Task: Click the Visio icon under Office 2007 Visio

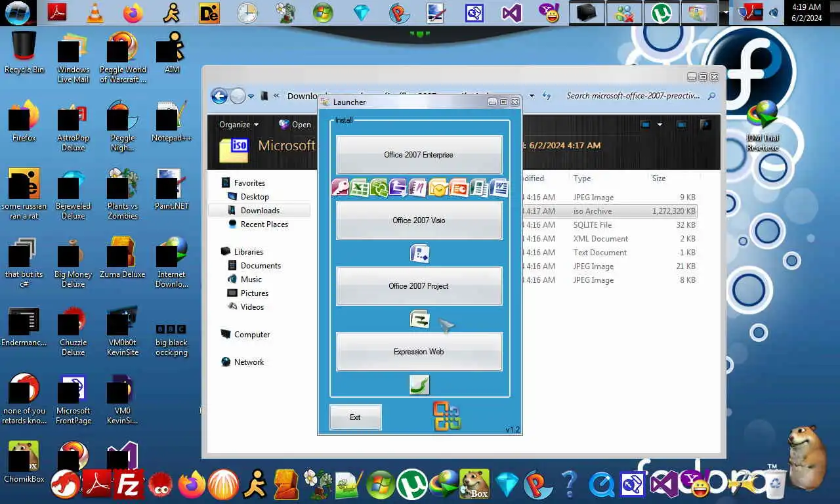Action: click(419, 253)
